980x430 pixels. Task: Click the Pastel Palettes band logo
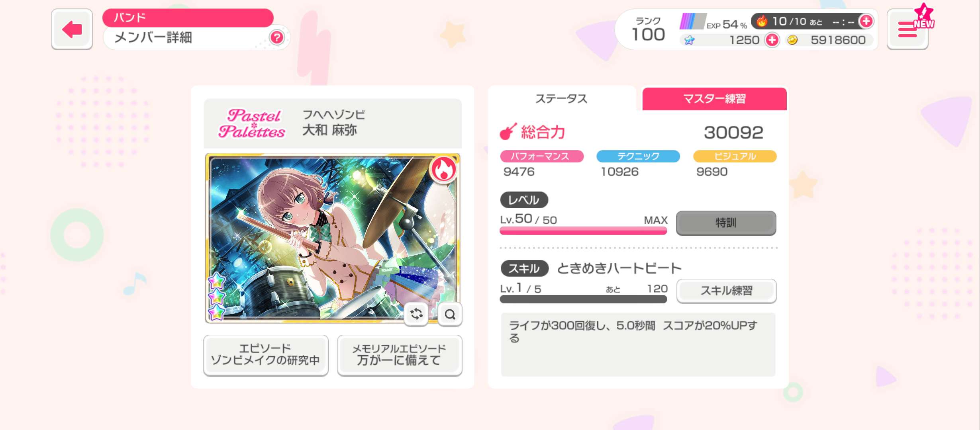[x=252, y=123]
